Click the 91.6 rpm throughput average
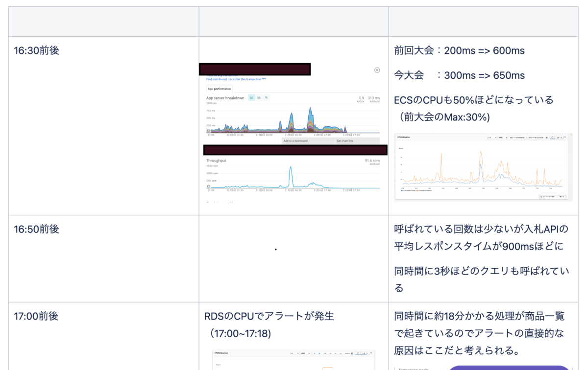Image resolution: width=588 pixels, height=370 pixels. [372, 160]
